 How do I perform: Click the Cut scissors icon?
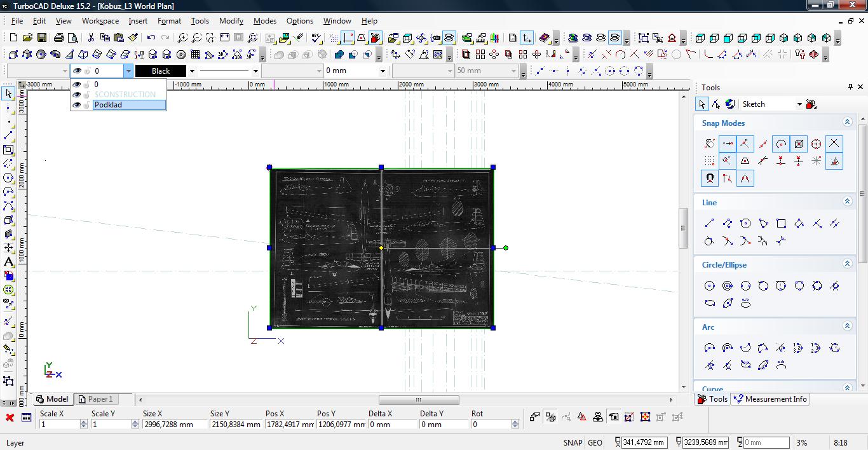click(91, 38)
